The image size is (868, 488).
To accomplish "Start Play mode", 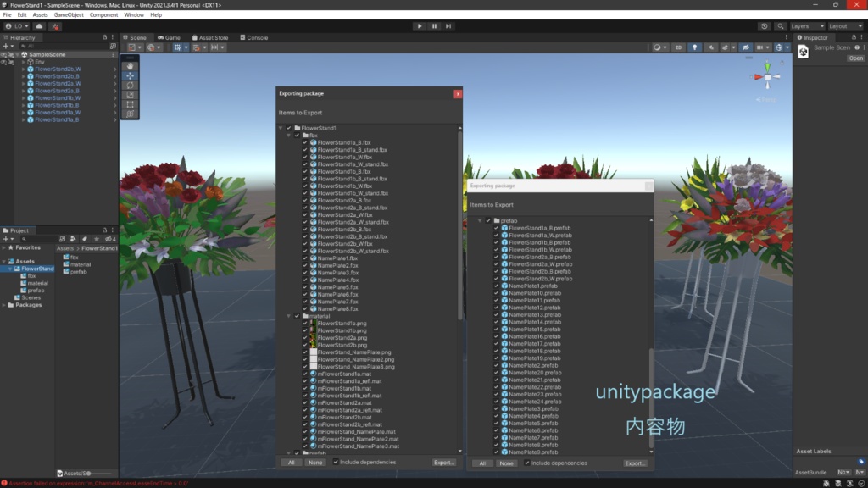I will [420, 26].
